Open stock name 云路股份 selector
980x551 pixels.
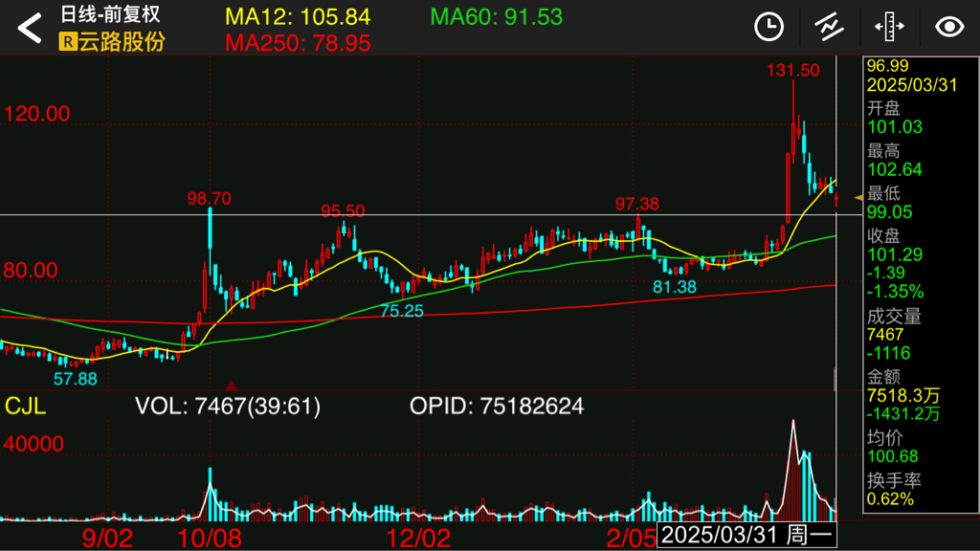122,41
